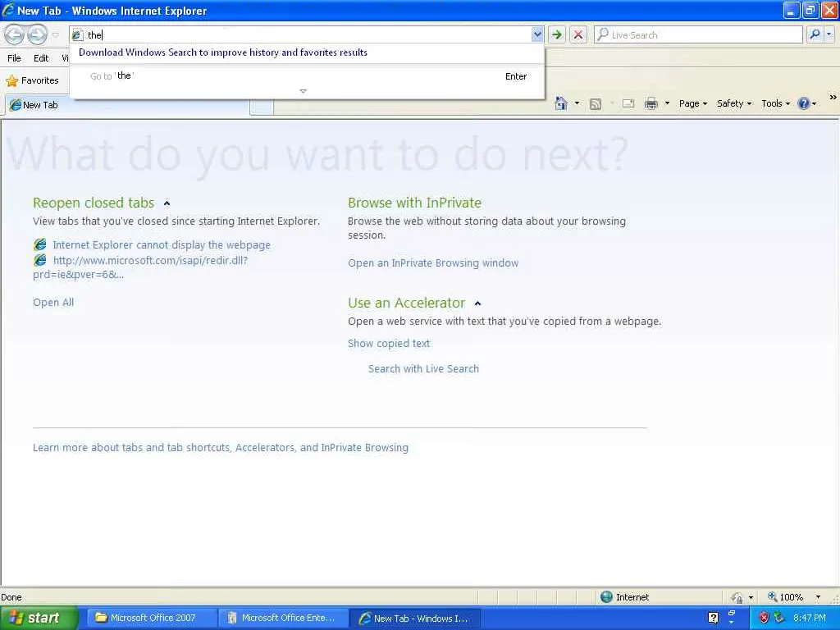
Task: Click the Show copied text link
Action: [x=388, y=344]
